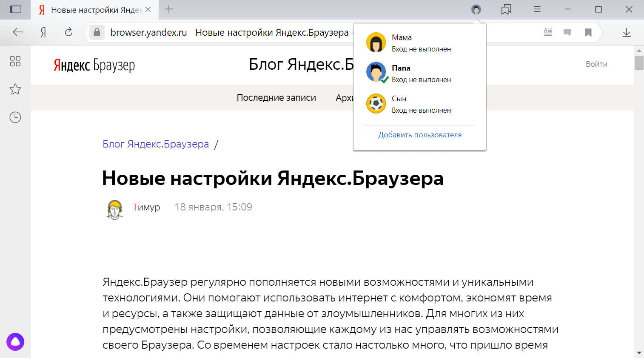This screenshot has width=644, height=358.
Task: Enable reader mode icon in address bar
Action: point(548,32)
